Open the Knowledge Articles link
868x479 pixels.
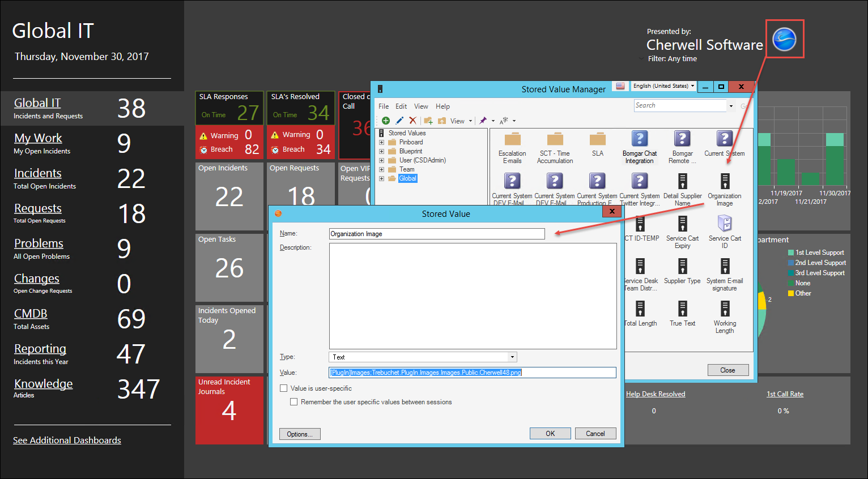point(44,384)
